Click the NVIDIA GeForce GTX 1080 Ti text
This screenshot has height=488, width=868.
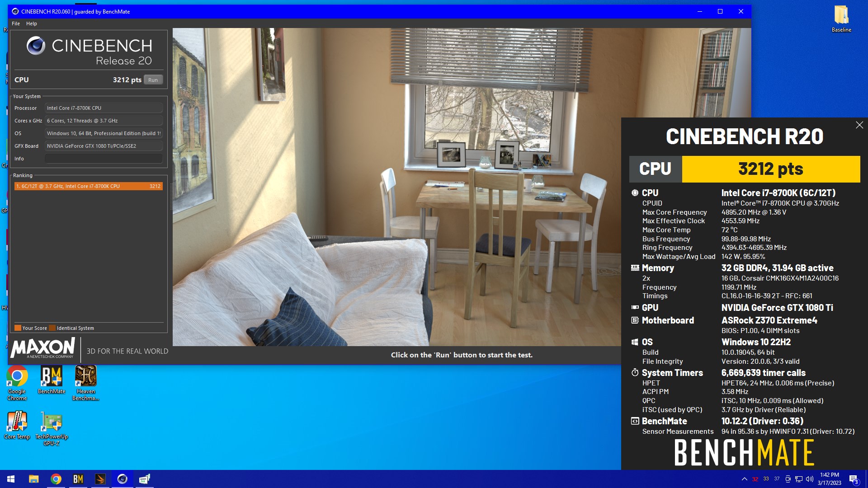pos(777,308)
